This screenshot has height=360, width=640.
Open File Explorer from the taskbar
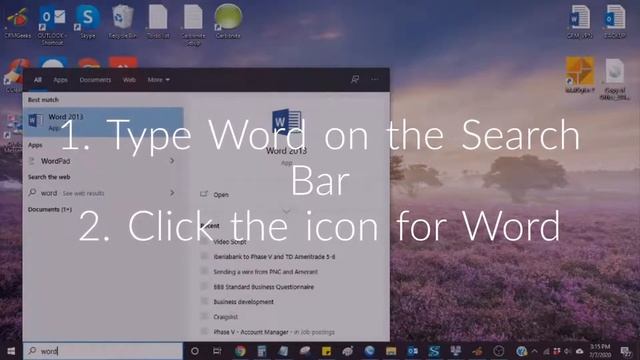tap(391, 351)
